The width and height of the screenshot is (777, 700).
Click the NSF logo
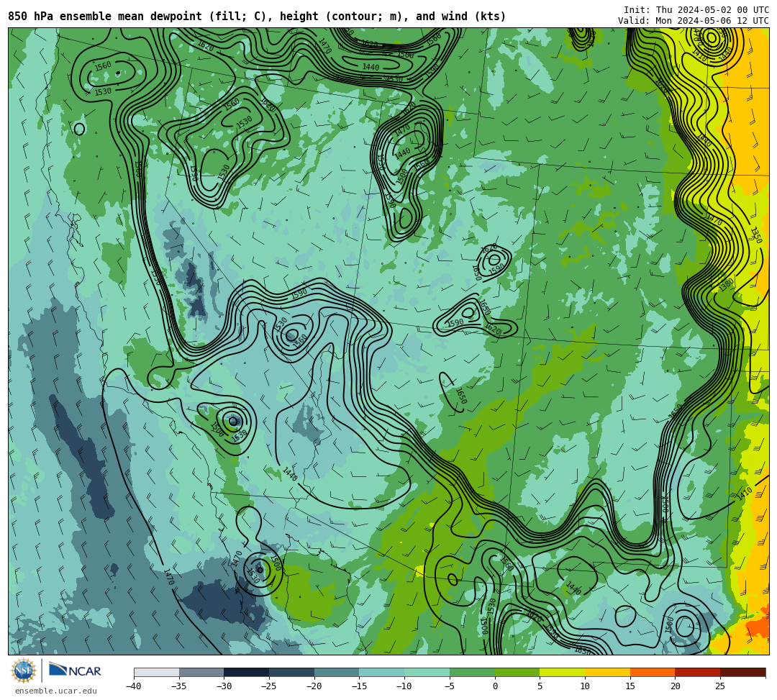[x=23, y=671]
